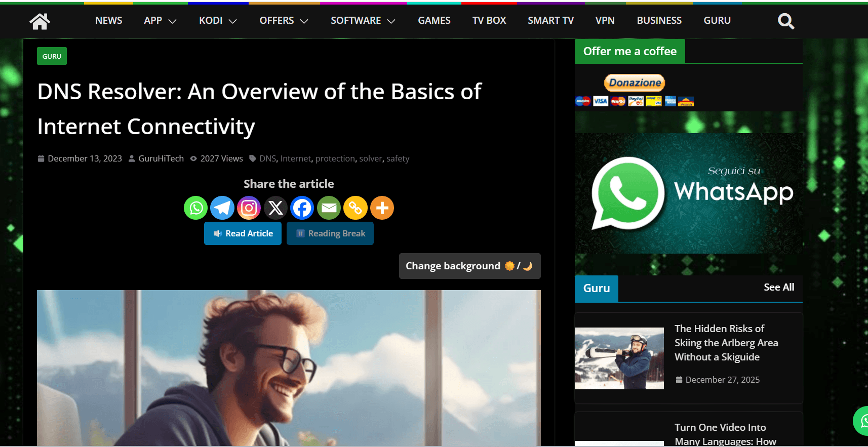Copy the article link icon
868x447 pixels.
point(356,208)
